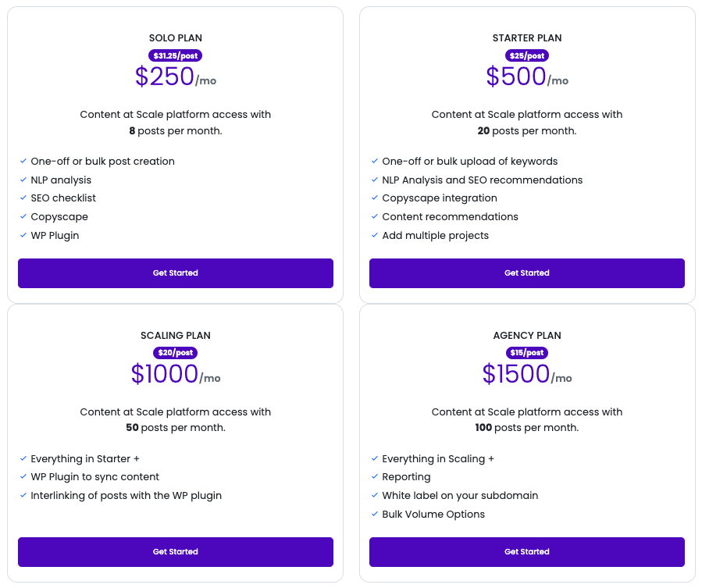Click the $15/post badge on Agency Plan

point(527,353)
